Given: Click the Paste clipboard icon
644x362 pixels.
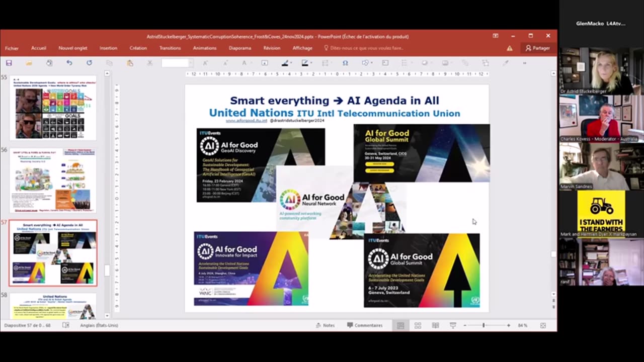Looking at the screenshot, I should [x=130, y=63].
